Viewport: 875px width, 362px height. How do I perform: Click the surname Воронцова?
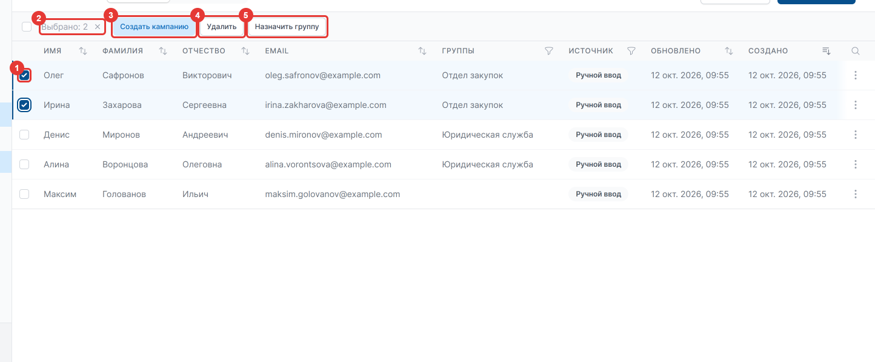(x=125, y=165)
